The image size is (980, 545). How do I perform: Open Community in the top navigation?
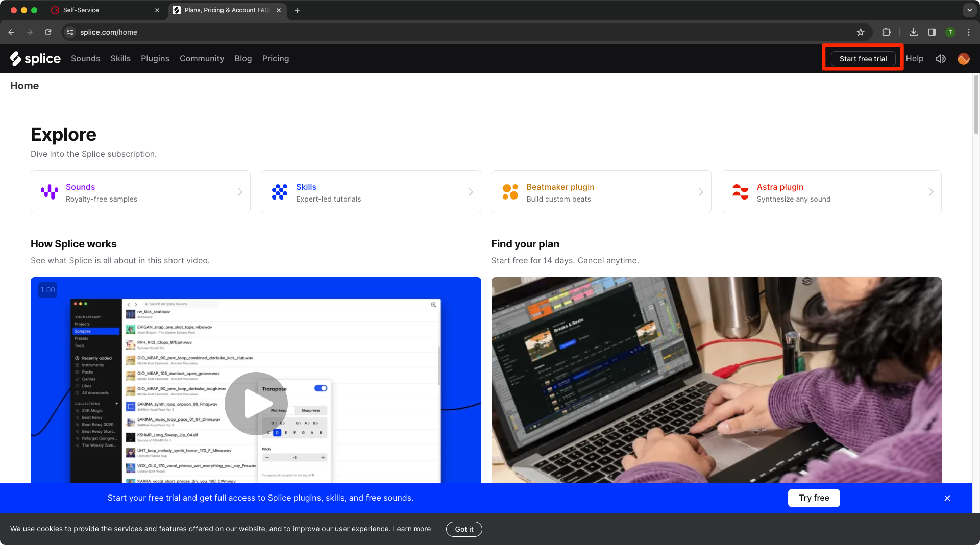click(x=202, y=59)
